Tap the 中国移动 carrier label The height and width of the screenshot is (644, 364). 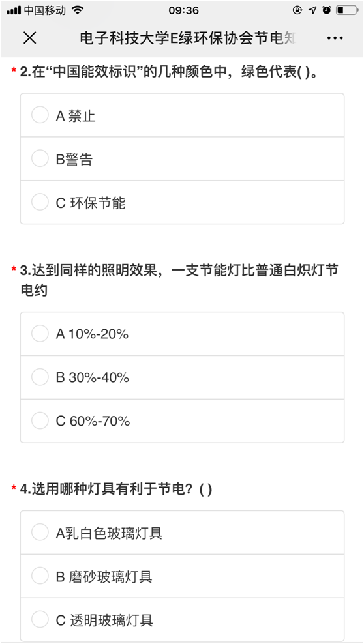pos(45,10)
